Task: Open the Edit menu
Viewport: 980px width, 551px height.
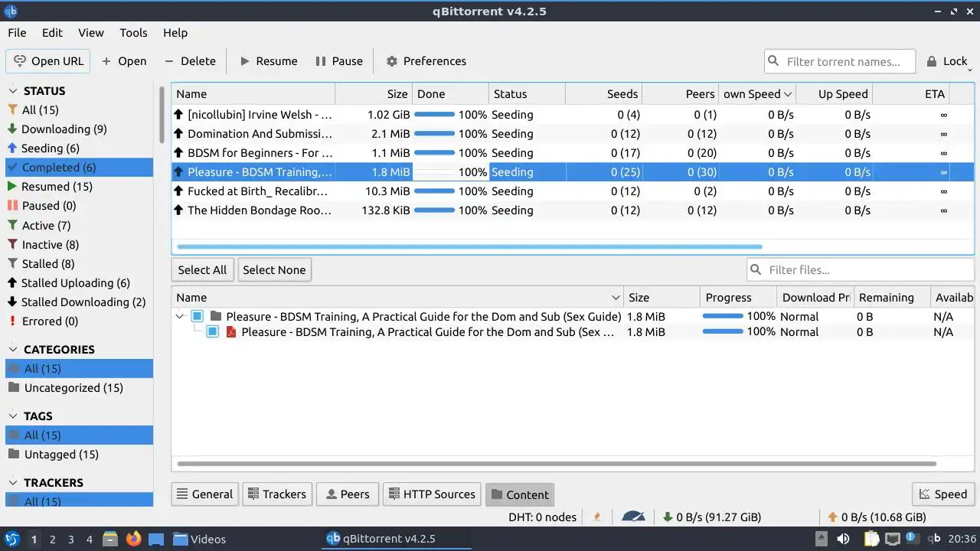Action: (52, 33)
